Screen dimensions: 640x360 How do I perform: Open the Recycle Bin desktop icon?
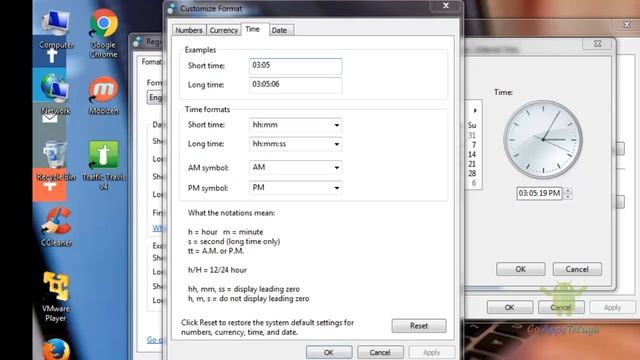coord(56,161)
